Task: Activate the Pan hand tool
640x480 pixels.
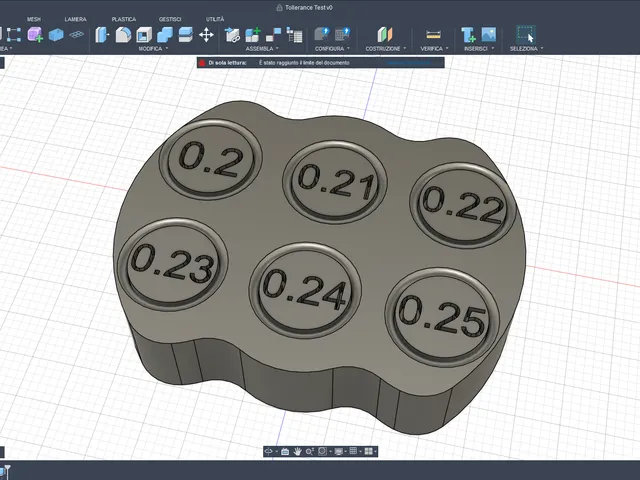Action: click(x=298, y=451)
